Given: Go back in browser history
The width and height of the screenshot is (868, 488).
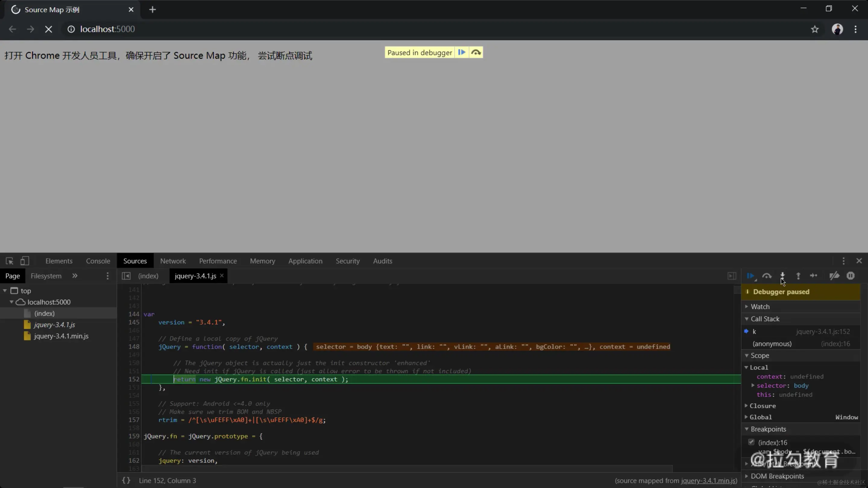Looking at the screenshot, I should click(12, 29).
